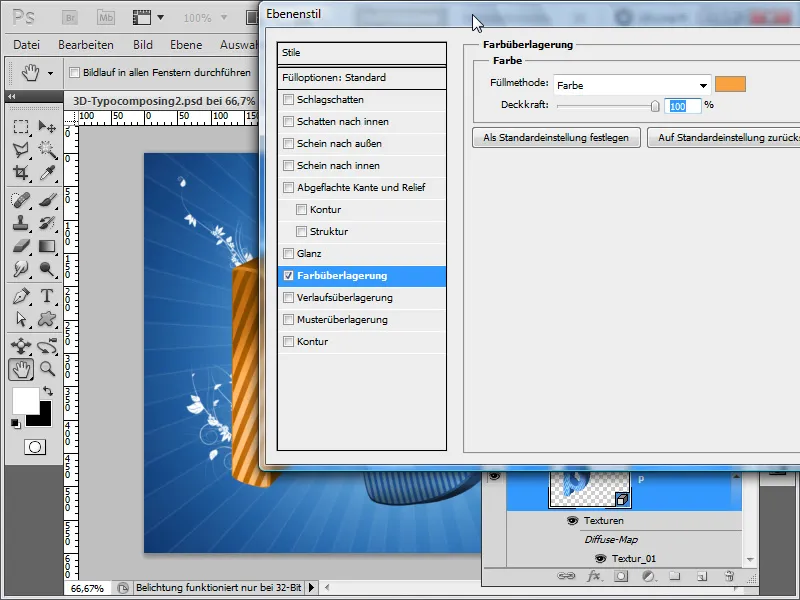Select the Clone Stamp tool

pyautogui.click(x=21, y=223)
